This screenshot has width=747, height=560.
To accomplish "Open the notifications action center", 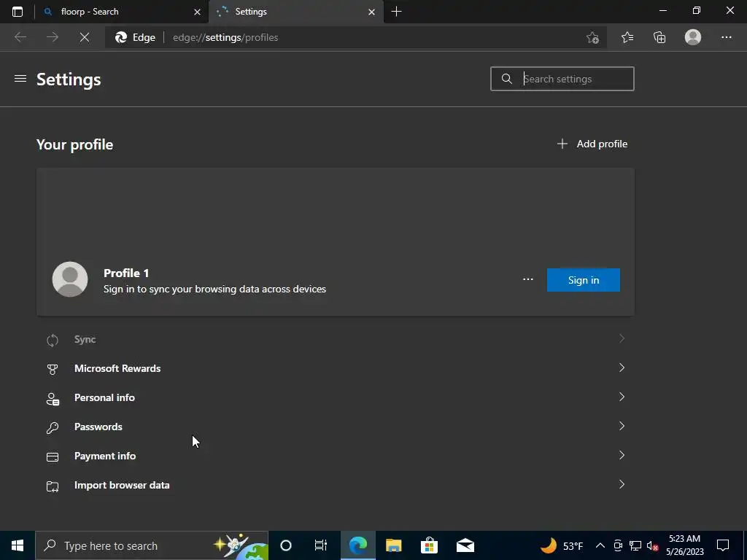I will click(x=723, y=545).
